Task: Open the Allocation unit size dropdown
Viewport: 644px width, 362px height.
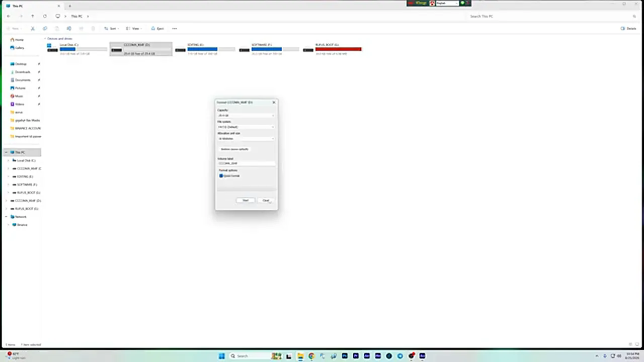Action: (x=246, y=139)
